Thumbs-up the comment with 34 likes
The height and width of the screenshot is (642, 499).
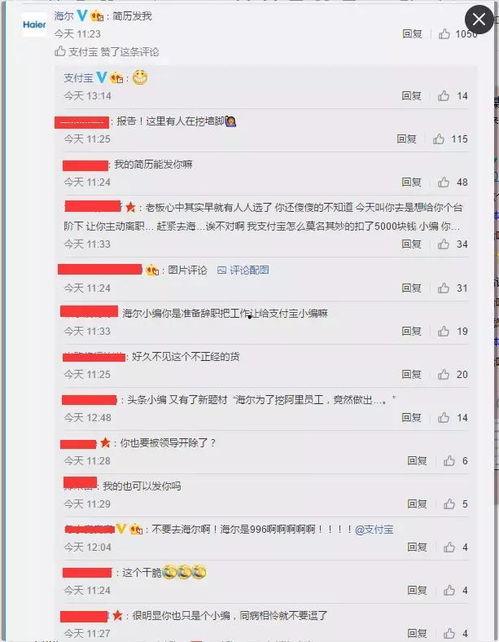(x=444, y=244)
